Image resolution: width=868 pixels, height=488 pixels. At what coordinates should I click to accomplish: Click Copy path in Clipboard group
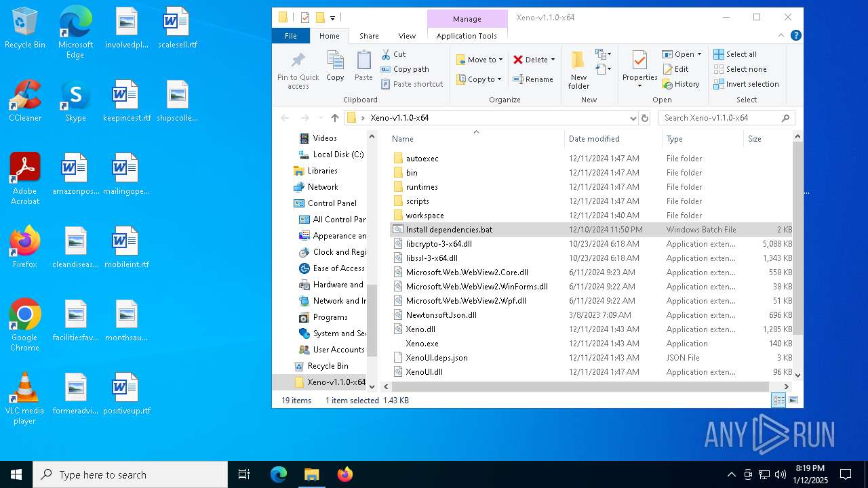pos(405,69)
